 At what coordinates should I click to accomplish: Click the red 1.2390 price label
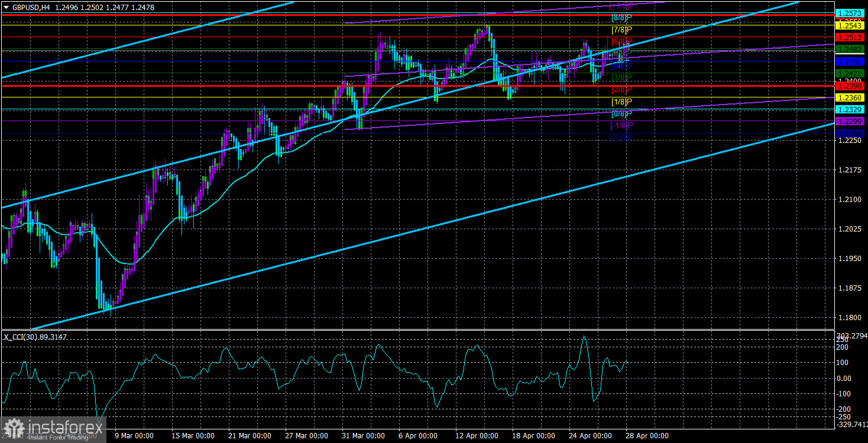pyautogui.click(x=850, y=86)
